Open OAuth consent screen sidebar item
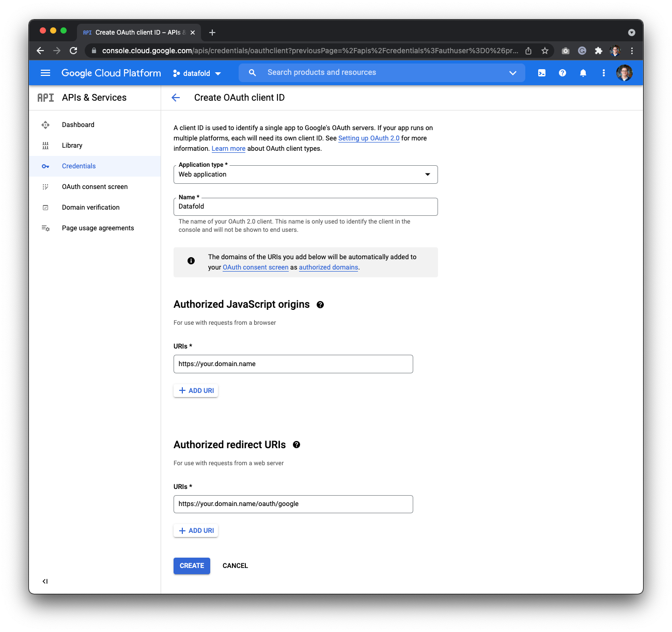 pos(95,187)
